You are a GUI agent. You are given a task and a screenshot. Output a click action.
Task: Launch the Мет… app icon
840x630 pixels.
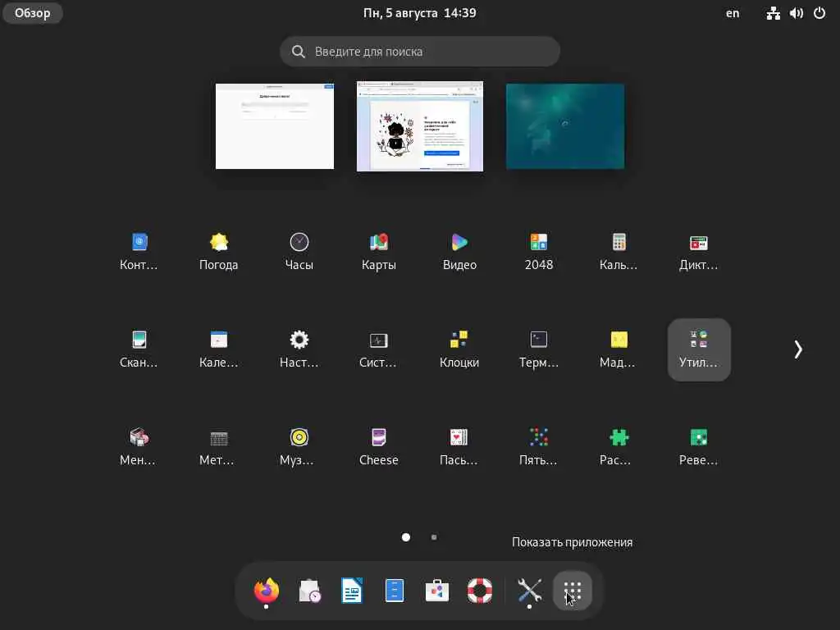click(218, 447)
